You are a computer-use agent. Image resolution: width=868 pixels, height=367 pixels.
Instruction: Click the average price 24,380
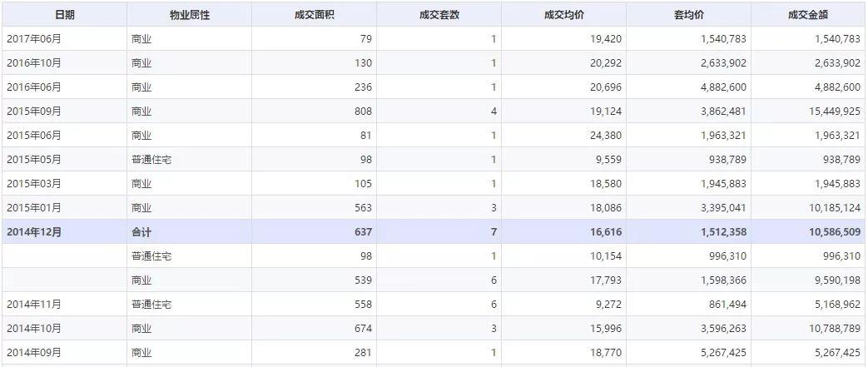606,136
